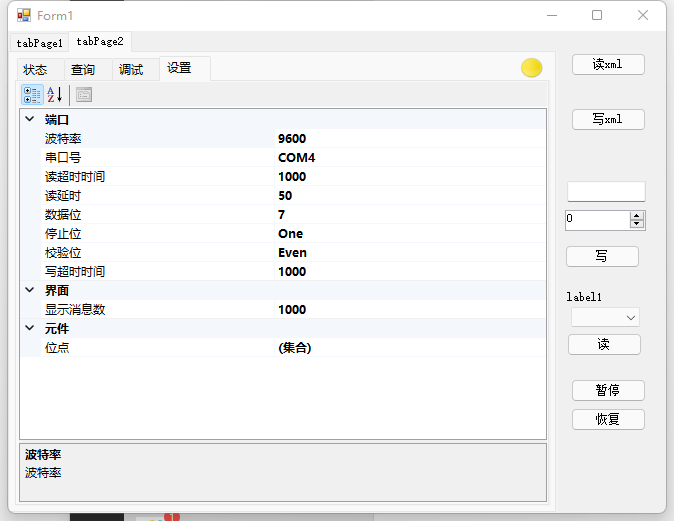Collapse the 元件 category
Viewport: 674px width, 521px height.
click(x=30, y=328)
